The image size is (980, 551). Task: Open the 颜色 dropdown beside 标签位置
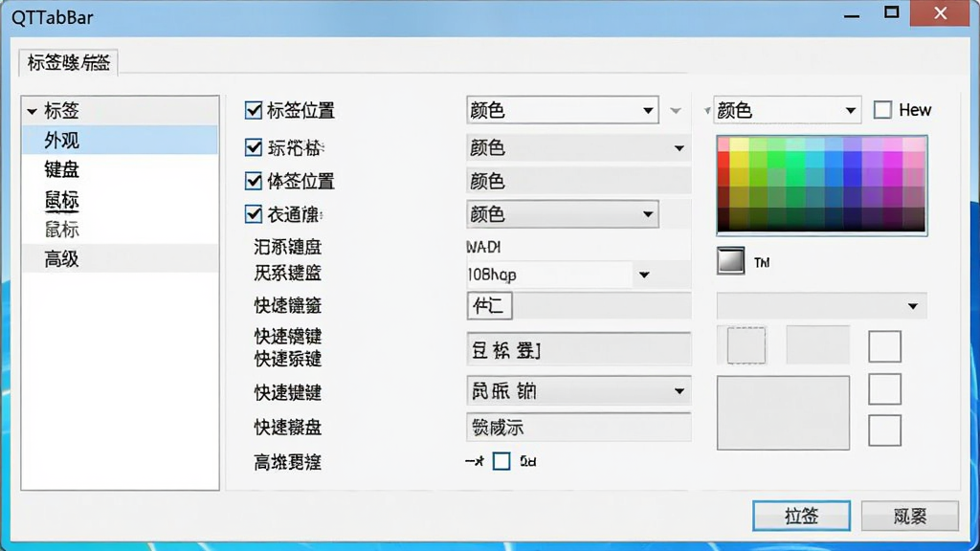click(x=563, y=110)
